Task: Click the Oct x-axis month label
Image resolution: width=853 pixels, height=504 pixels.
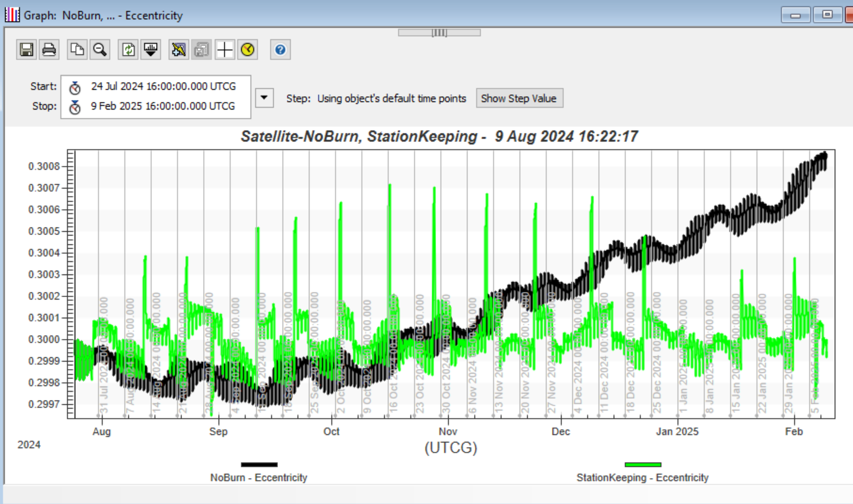Action: click(331, 431)
